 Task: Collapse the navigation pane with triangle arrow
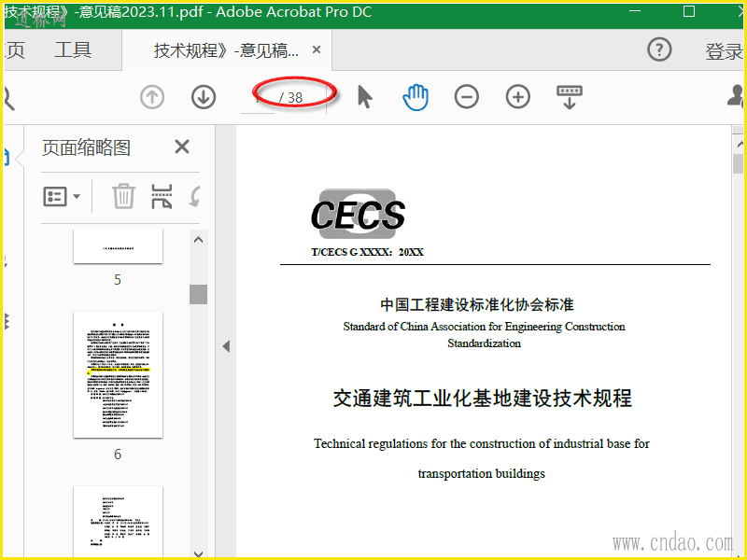point(226,346)
